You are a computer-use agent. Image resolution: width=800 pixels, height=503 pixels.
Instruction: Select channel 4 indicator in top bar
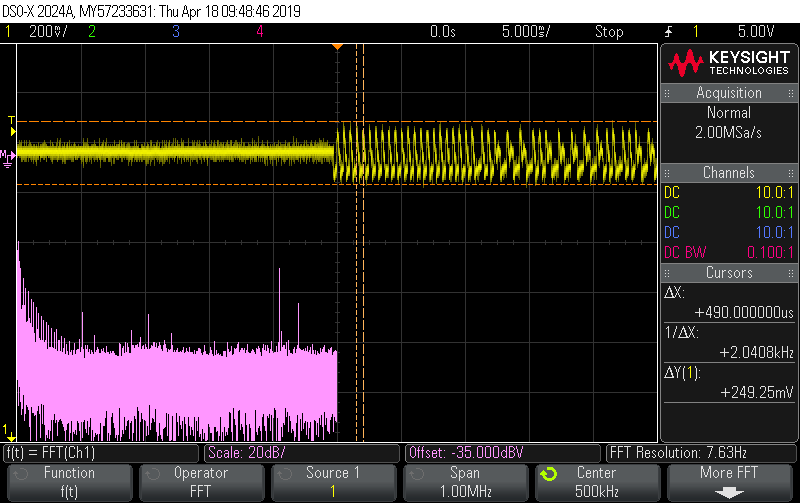tap(260, 32)
